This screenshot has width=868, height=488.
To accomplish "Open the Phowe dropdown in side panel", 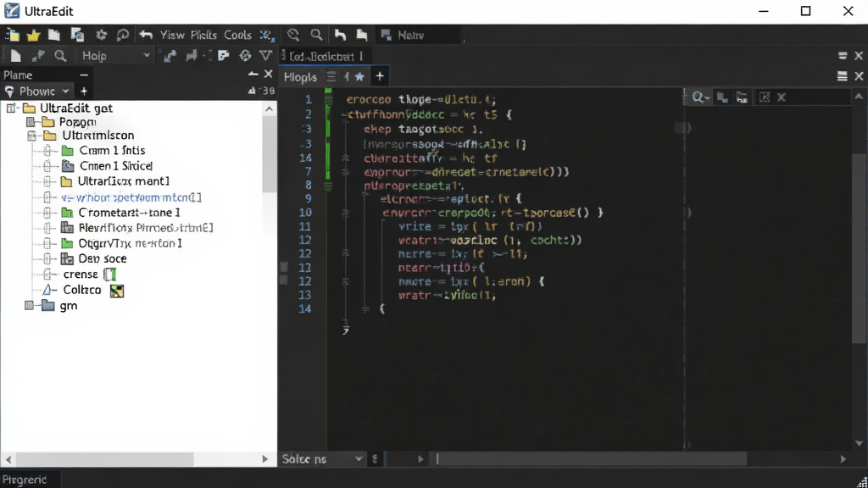I will (37, 91).
